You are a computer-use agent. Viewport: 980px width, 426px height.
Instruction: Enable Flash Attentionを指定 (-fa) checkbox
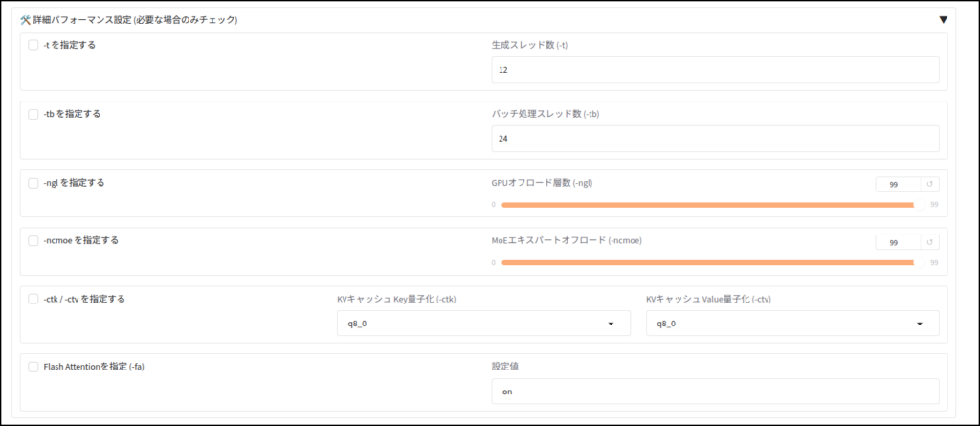[x=33, y=367]
